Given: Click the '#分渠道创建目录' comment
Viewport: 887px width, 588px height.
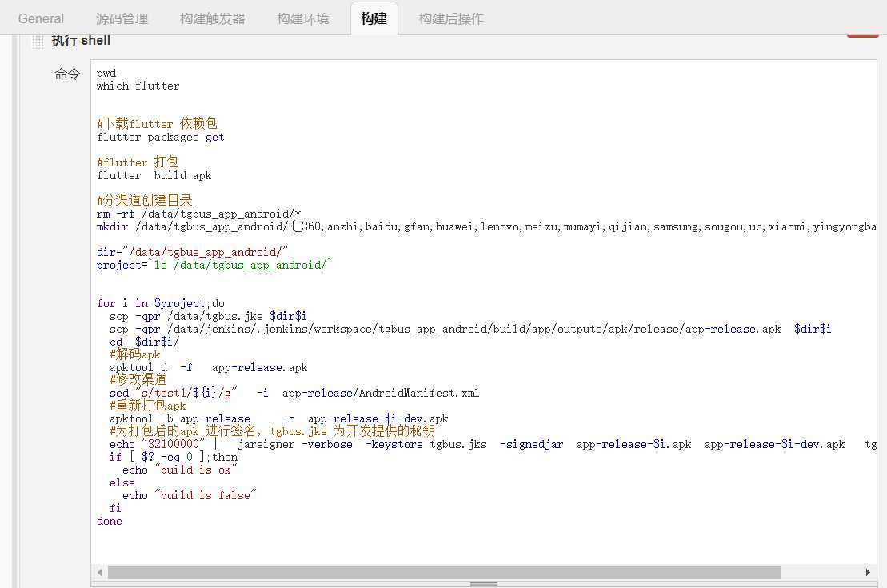Looking at the screenshot, I should click(x=144, y=200).
